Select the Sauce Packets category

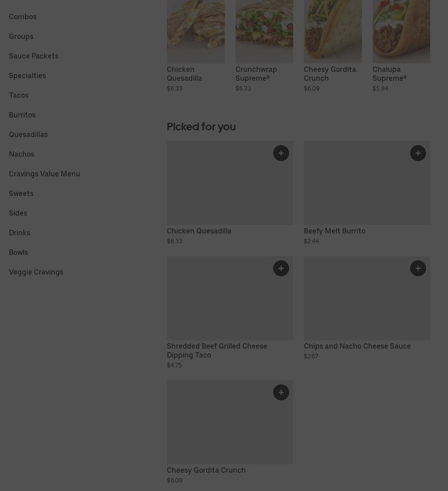(33, 56)
